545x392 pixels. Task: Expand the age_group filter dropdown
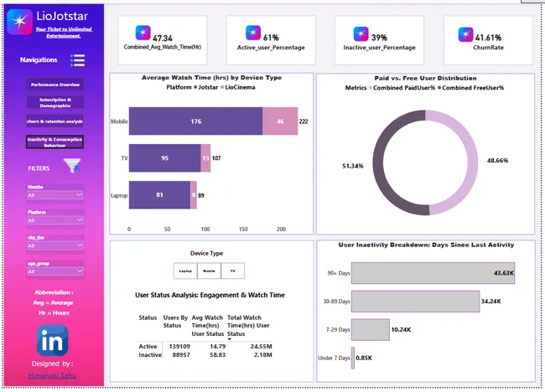[x=54, y=271]
